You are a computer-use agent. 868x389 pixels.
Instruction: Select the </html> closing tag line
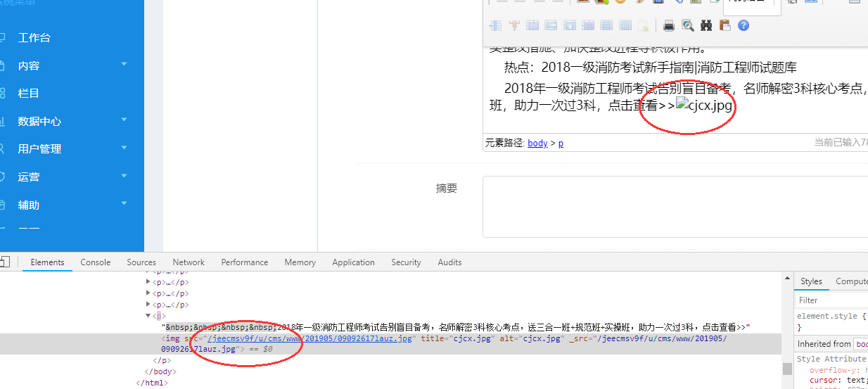click(151, 383)
